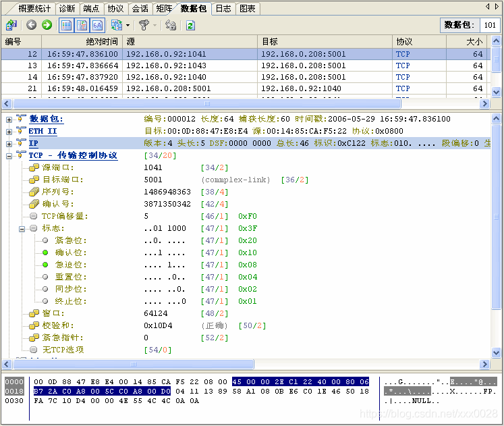The width and height of the screenshot is (504, 426).
Task: Open the IP header link
Action: [x=34, y=143]
